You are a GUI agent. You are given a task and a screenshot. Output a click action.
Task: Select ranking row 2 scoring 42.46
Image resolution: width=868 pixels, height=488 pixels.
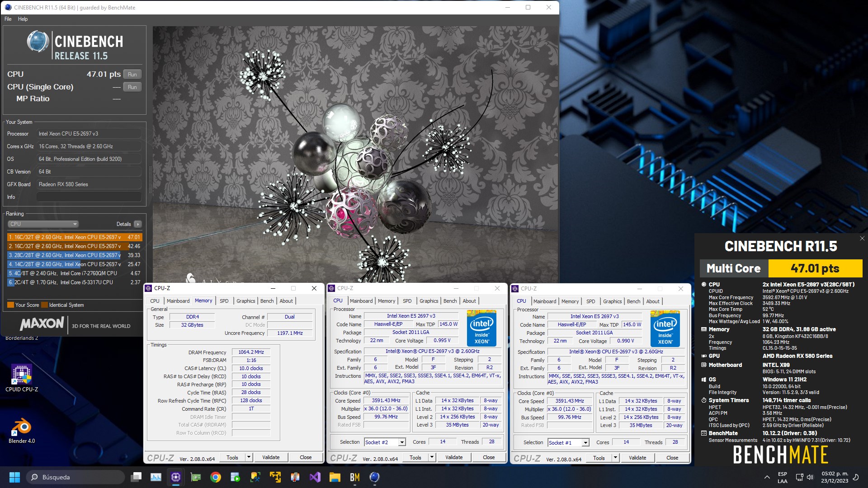pos(75,246)
